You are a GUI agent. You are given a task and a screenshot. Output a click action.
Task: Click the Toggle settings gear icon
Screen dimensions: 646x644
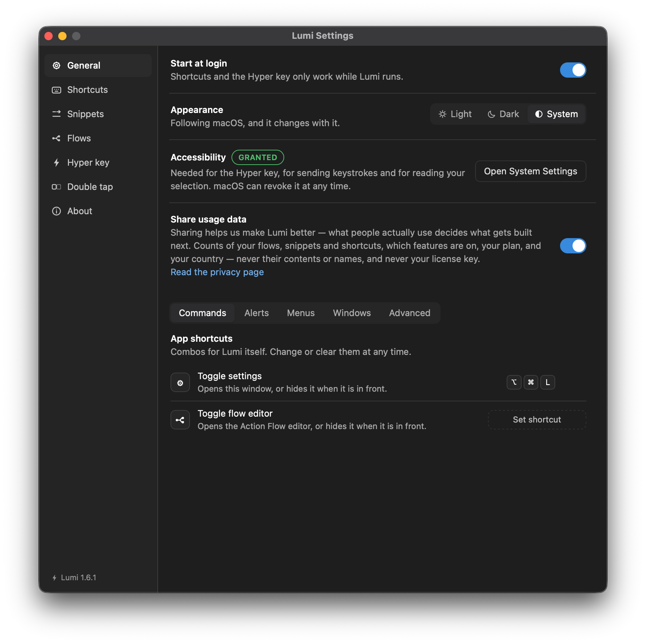[180, 383]
